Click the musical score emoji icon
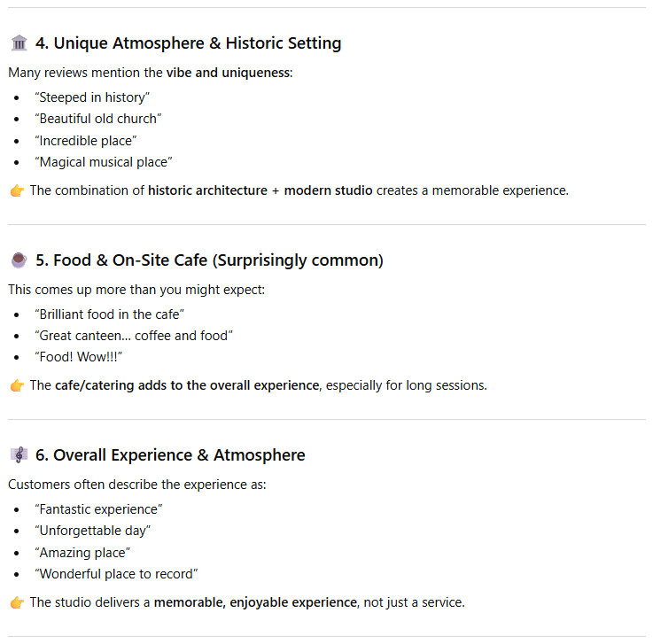Screen dimensions: 653x644 pos(19,455)
